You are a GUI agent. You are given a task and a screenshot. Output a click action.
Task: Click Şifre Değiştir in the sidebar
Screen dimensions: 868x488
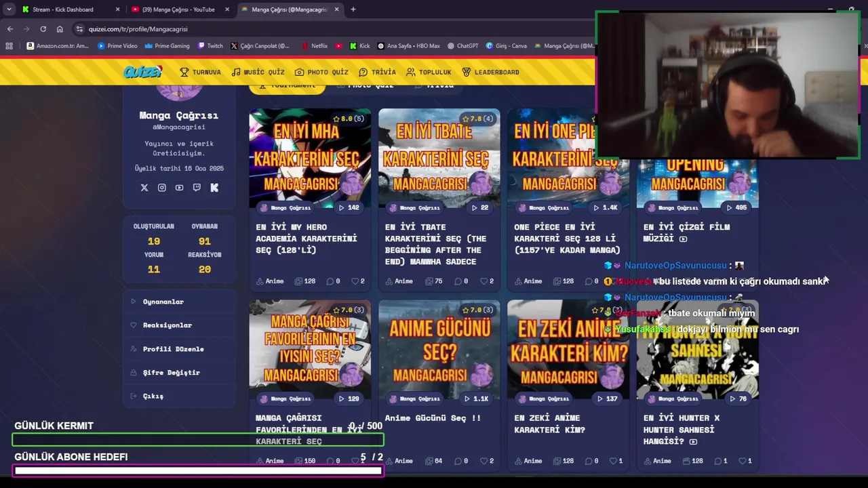point(179,373)
